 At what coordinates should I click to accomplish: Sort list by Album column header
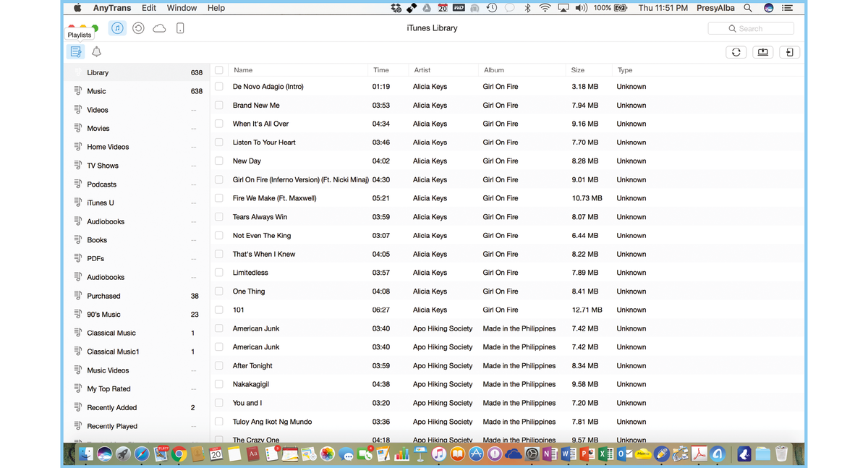tap(494, 70)
